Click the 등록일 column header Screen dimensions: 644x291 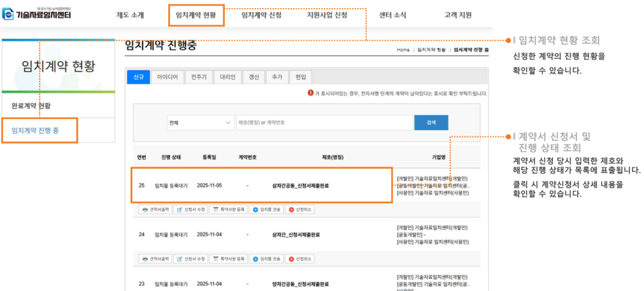click(x=209, y=157)
